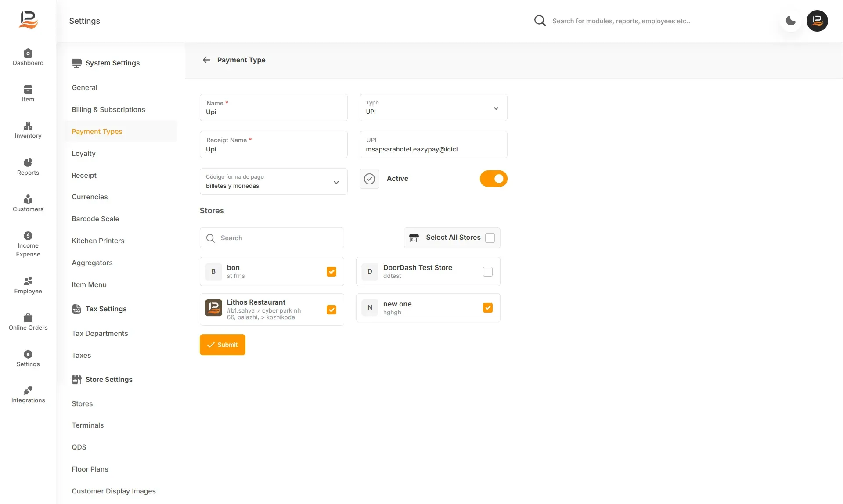The image size is (843, 504).
Task: Uncheck the bon store checkbox
Action: tap(331, 272)
